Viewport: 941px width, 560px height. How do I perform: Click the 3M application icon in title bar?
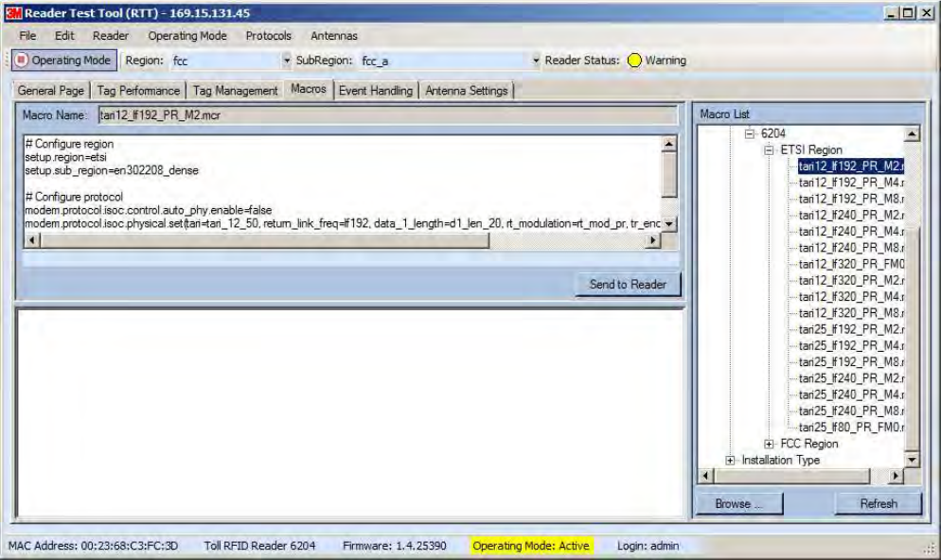(x=14, y=12)
